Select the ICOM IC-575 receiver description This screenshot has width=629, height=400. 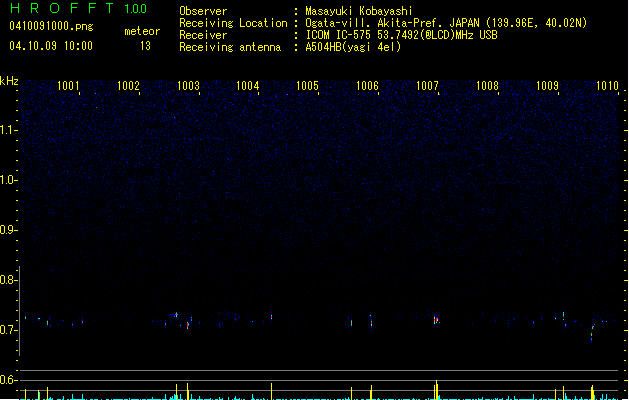pos(401,35)
